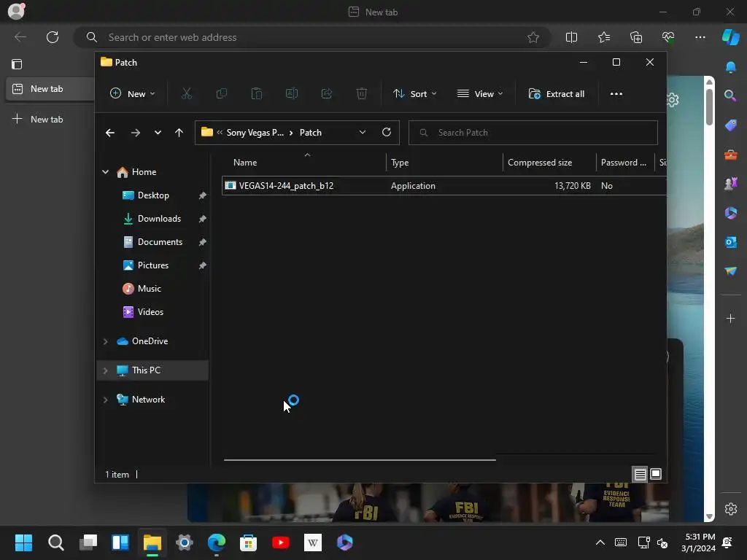Select the VEGAS14-244_patch_b12 file
This screenshot has height=560, width=747.
[444, 186]
